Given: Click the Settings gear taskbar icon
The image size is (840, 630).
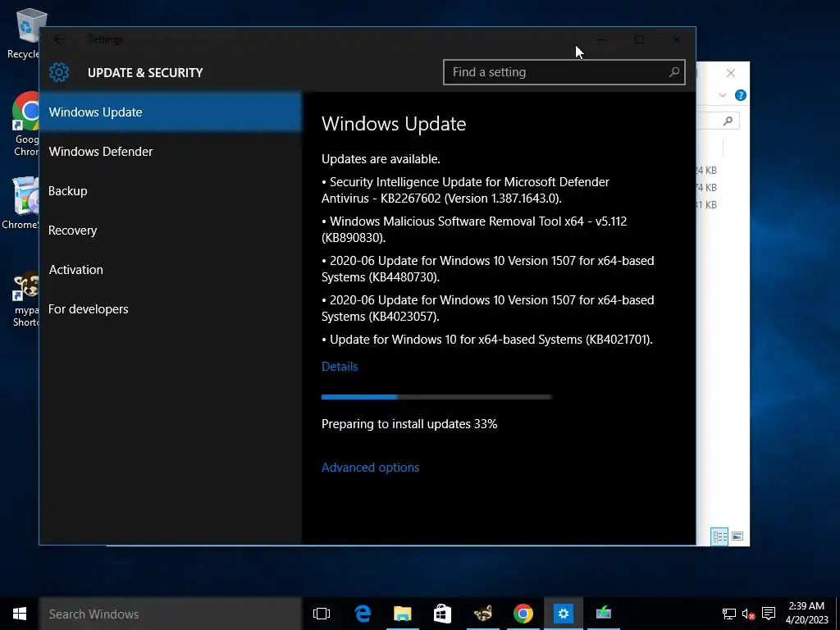Looking at the screenshot, I should (563, 614).
